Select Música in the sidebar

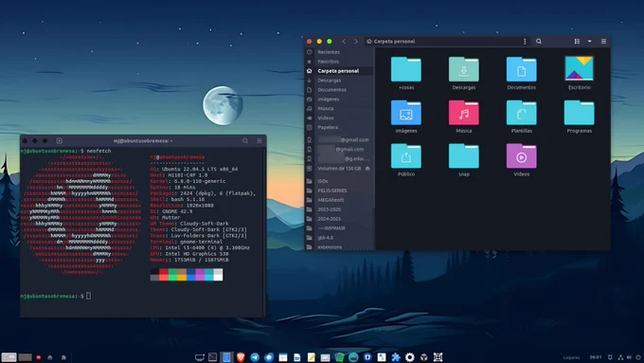pos(325,109)
